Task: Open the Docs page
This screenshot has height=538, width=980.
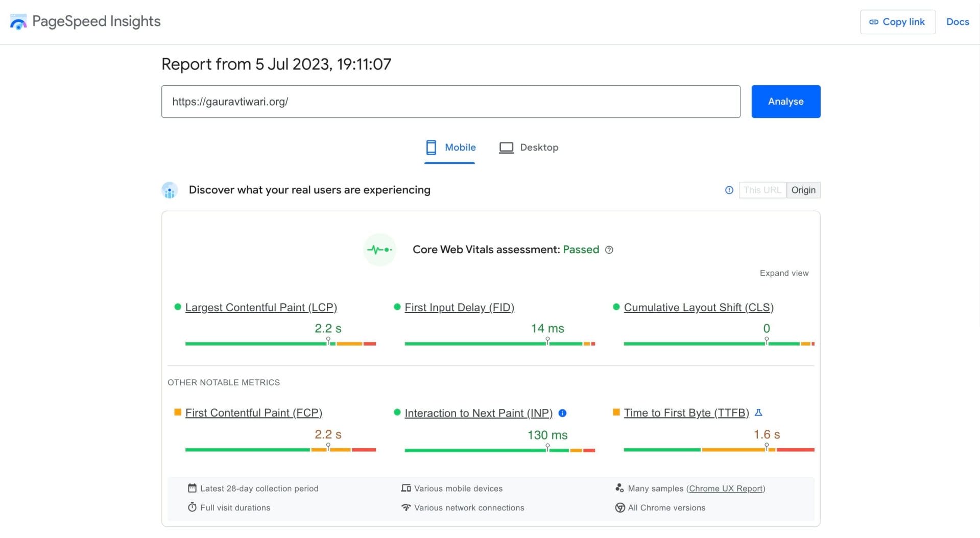Action: pos(957,22)
